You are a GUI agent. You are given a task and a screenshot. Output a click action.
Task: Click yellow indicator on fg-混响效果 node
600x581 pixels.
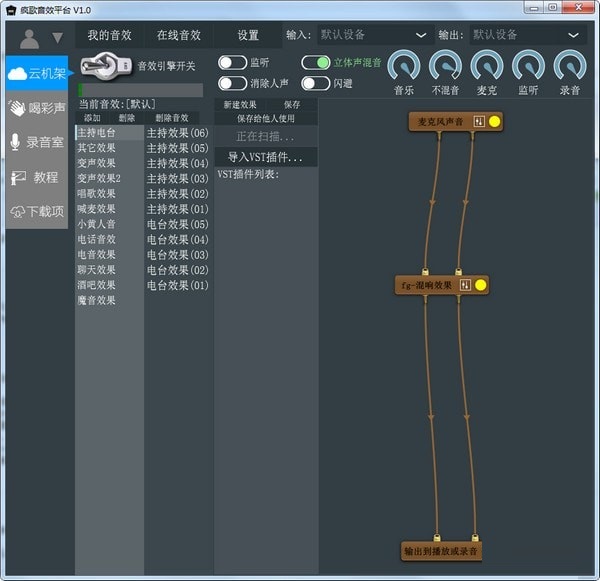pyautogui.click(x=480, y=285)
